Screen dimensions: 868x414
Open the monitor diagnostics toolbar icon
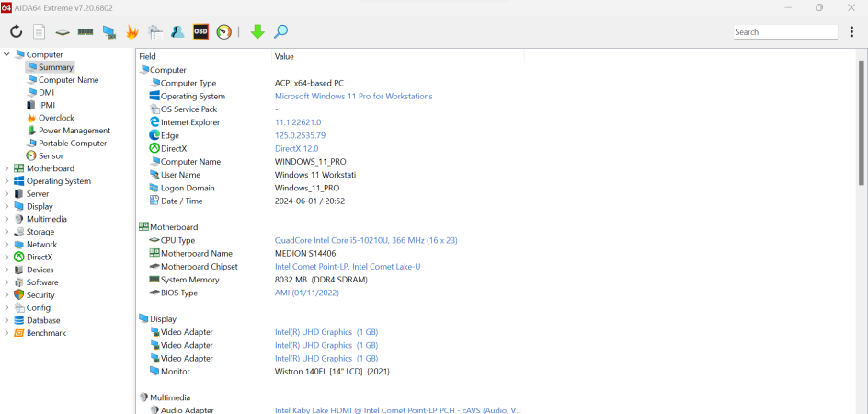[108, 32]
